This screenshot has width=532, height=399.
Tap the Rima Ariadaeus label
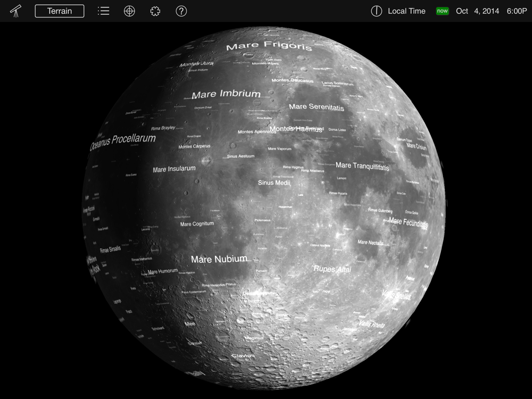312,171
